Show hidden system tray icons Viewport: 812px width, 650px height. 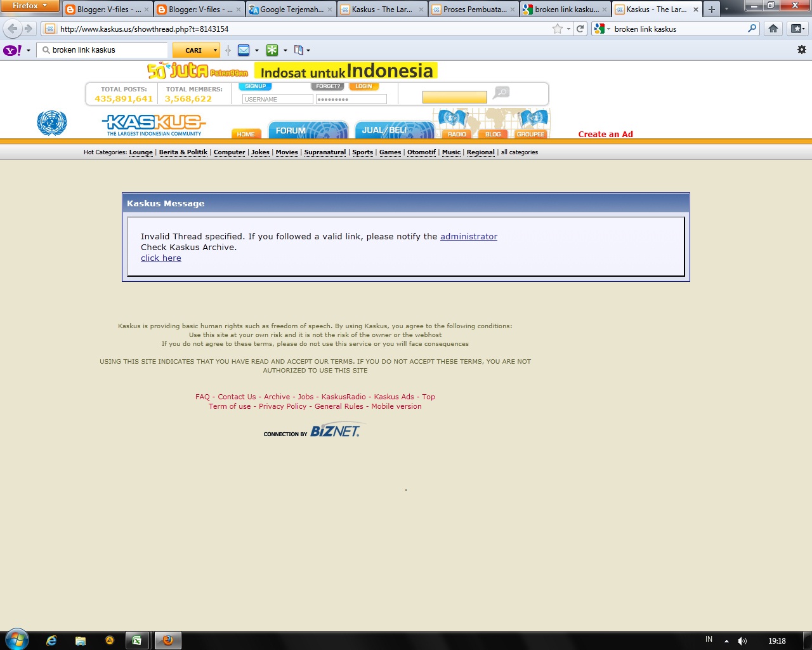tap(726, 641)
